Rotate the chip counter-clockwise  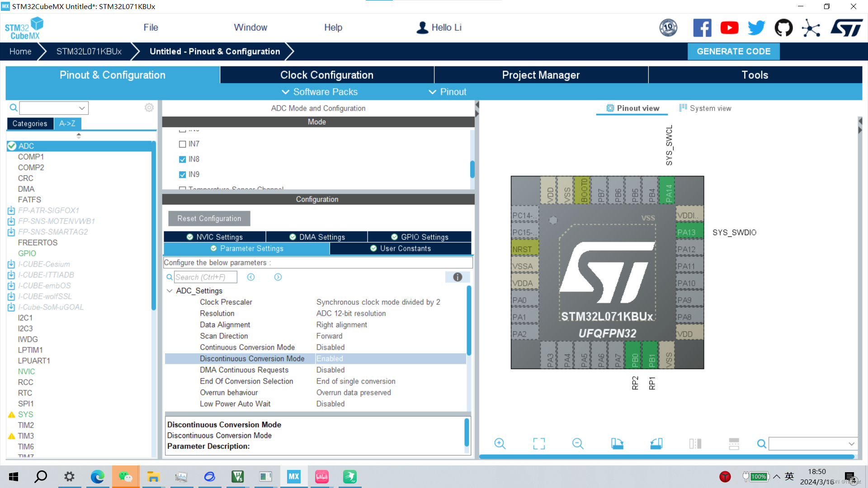656,444
